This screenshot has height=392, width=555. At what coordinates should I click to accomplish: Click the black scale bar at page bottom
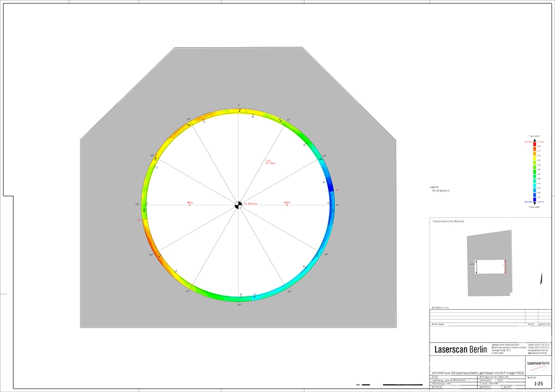pyautogui.click(x=389, y=384)
